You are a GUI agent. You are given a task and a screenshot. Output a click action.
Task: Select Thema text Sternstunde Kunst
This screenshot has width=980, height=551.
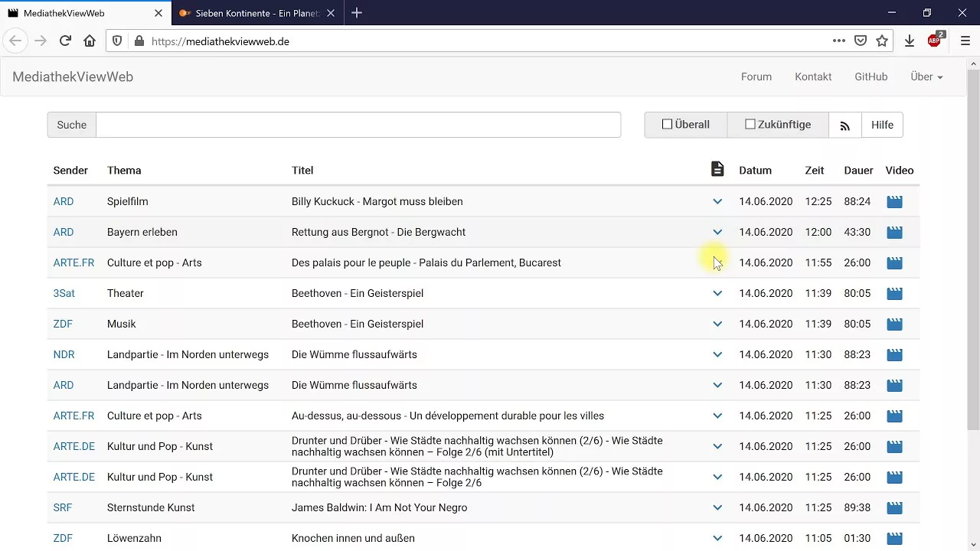click(x=151, y=508)
